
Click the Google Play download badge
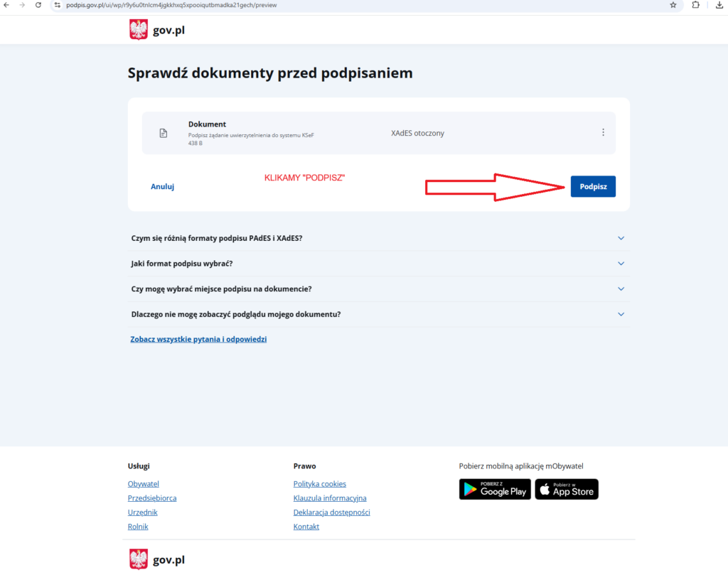coord(495,489)
